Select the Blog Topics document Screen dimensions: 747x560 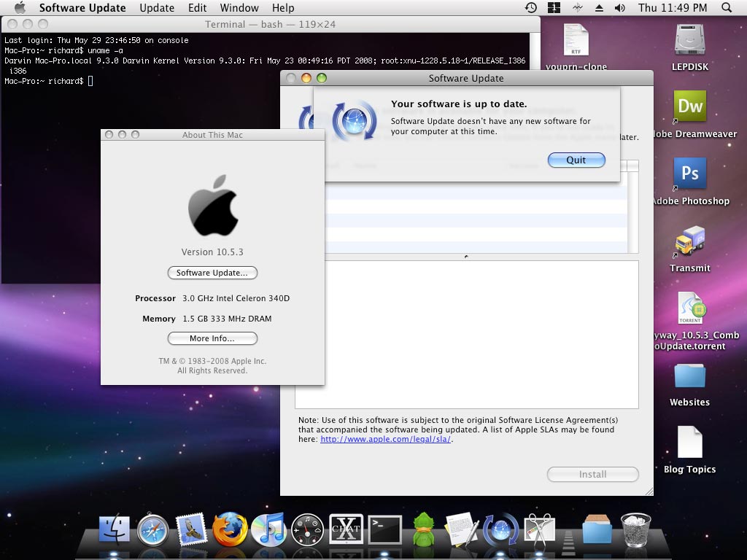click(690, 442)
